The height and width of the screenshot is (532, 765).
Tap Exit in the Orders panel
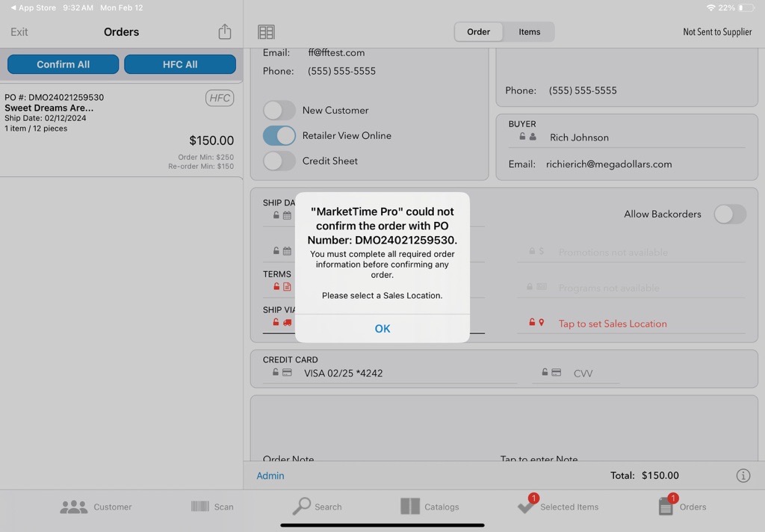(x=19, y=31)
